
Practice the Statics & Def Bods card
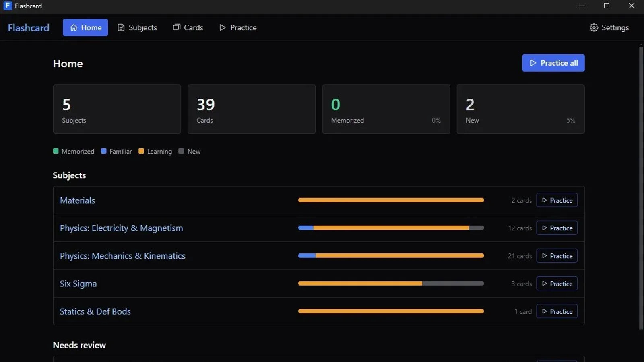click(557, 311)
